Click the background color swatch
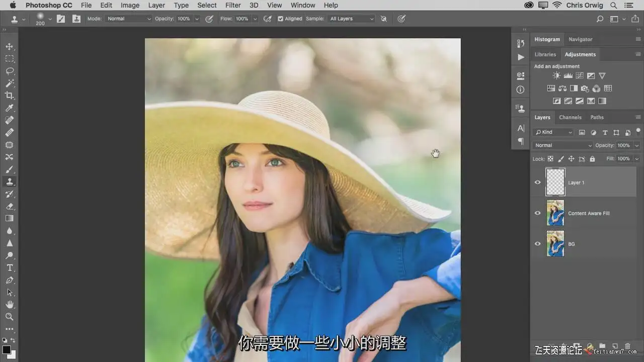644x362 pixels. [13, 355]
